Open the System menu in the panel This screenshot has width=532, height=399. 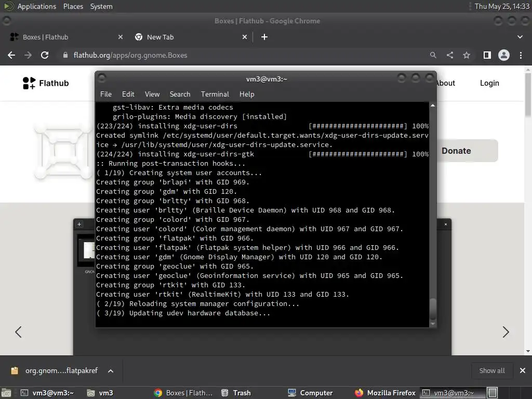pyautogui.click(x=101, y=6)
